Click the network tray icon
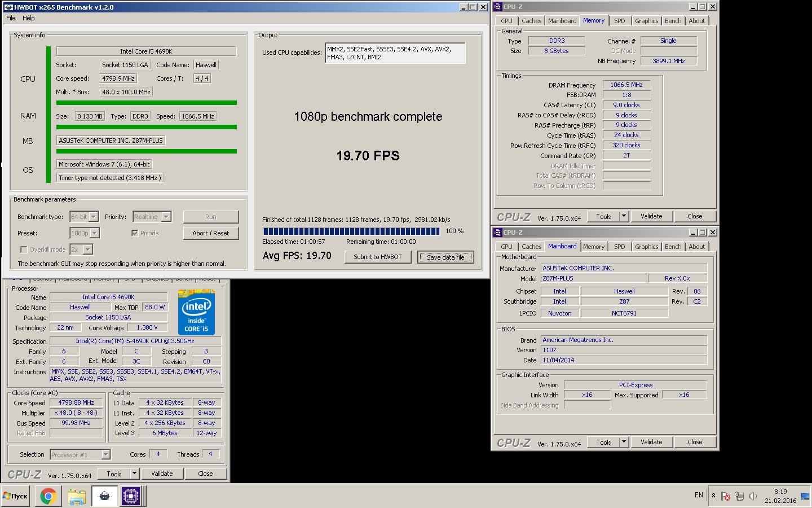812x508 pixels. [x=739, y=496]
